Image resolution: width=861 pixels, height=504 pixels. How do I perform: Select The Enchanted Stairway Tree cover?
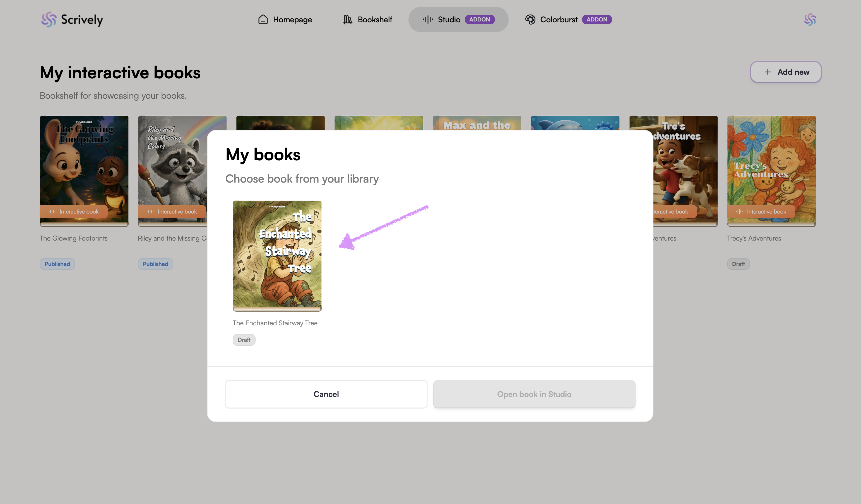[277, 255]
